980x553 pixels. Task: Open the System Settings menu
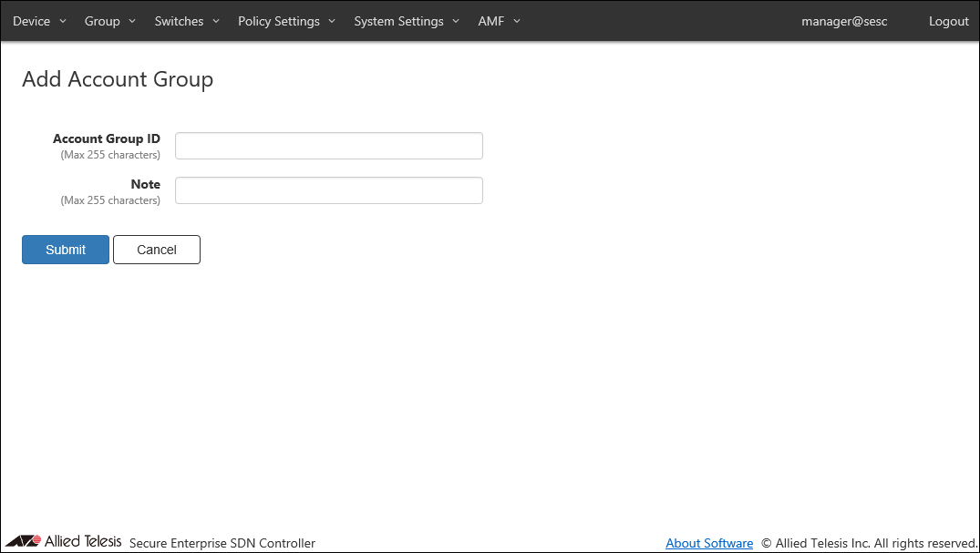398,21
